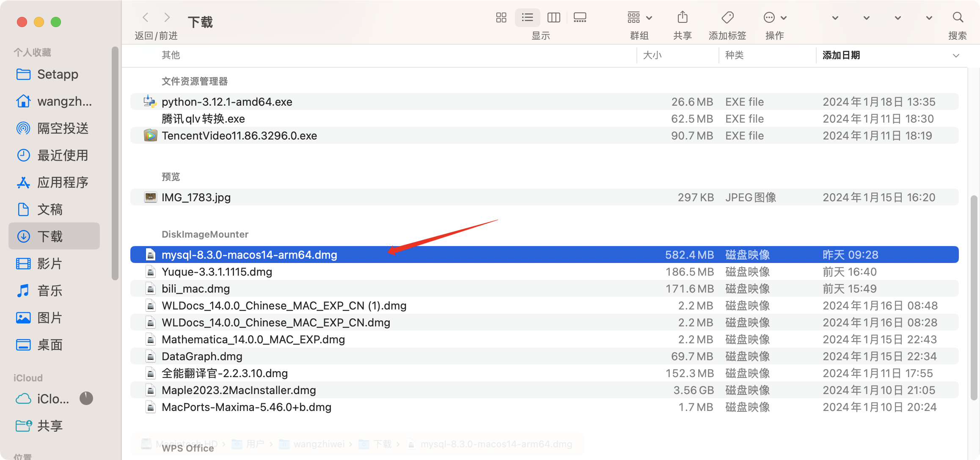
Task: Select Maple2023.2MacInstaller.dmg file
Action: click(544, 390)
